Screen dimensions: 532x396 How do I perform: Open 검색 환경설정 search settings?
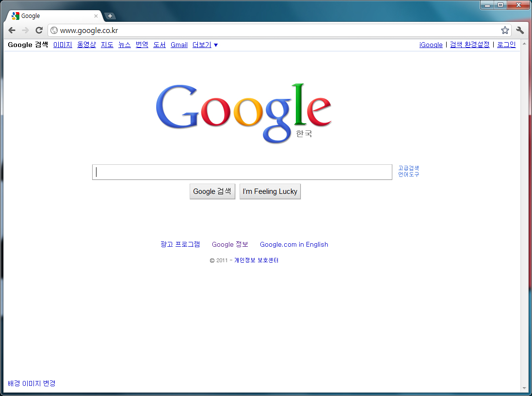(x=470, y=45)
